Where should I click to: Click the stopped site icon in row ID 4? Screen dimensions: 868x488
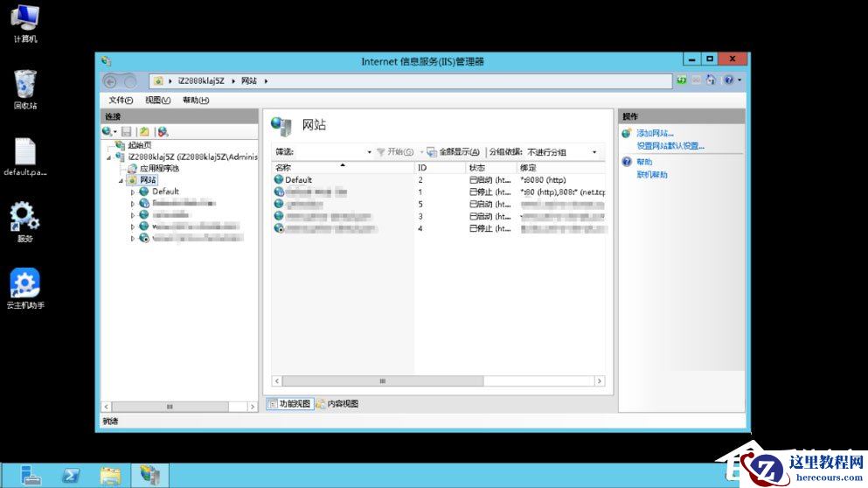coord(279,228)
